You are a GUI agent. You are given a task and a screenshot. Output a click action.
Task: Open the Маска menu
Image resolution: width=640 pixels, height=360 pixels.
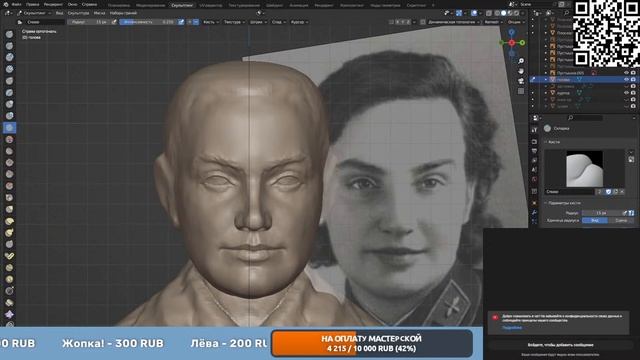(99, 13)
